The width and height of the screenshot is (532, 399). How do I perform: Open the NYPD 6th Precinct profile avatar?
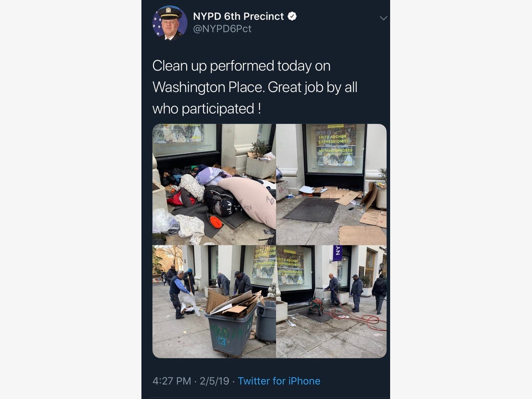[x=170, y=23]
